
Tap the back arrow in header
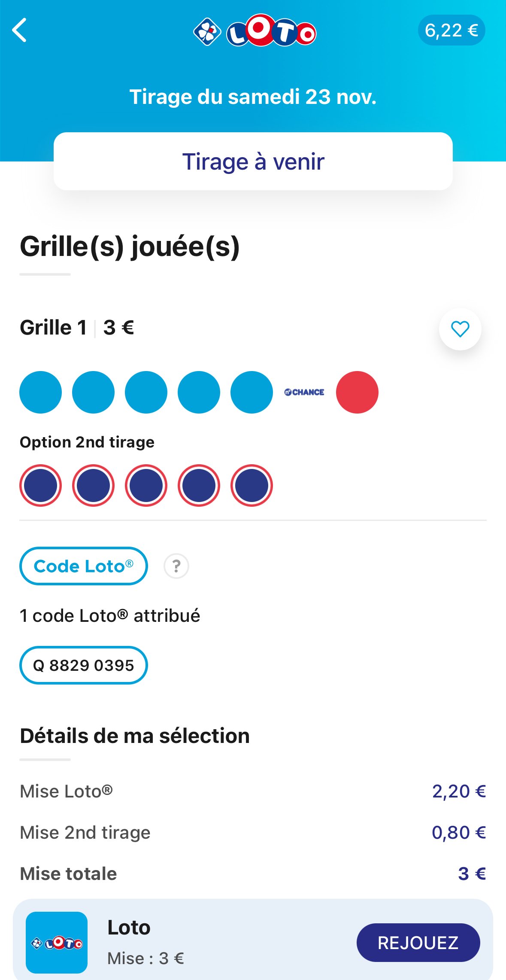click(20, 30)
